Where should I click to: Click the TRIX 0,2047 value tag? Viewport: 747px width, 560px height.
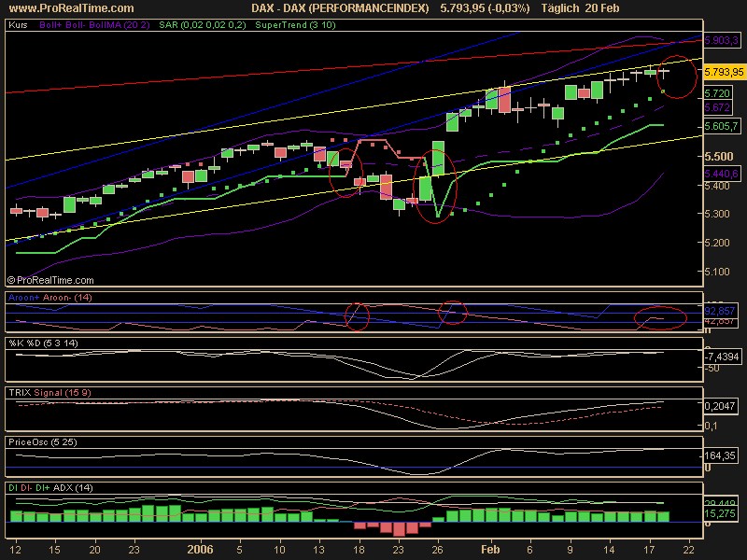tap(719, 406)
